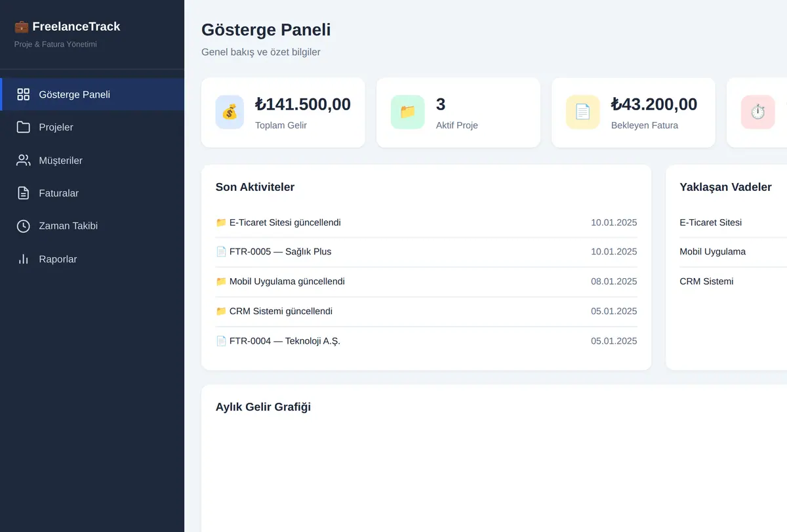Click the ₺43.200,00 pending invoice amount
The width and height of the screenshot is (787, 532).
point(655,104)
